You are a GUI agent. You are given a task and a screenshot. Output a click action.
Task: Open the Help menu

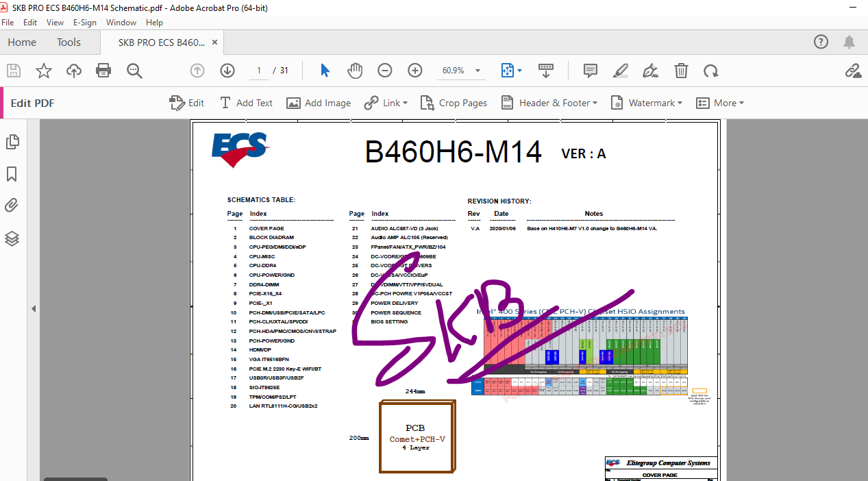coord(155,23)
